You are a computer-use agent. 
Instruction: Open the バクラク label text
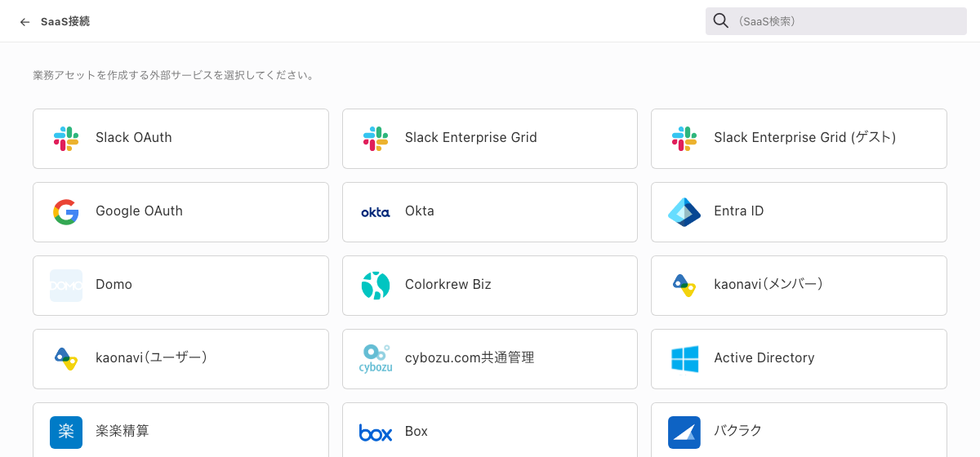point(737,432)
